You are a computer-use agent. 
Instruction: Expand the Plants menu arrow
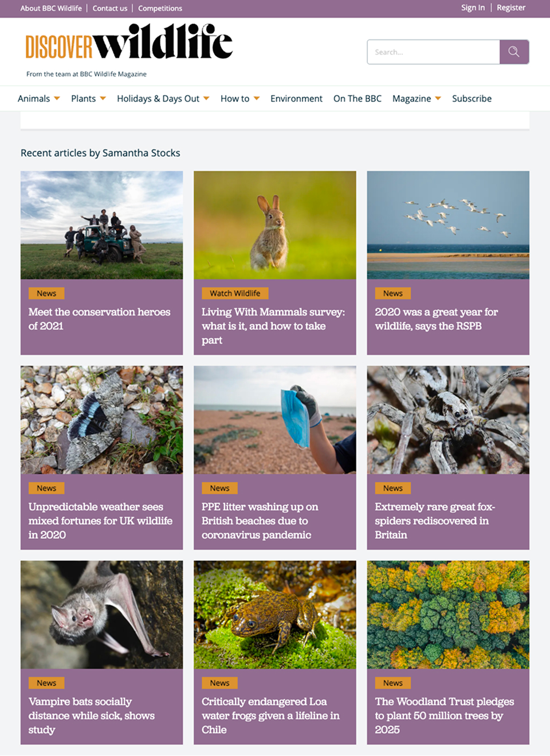pyautogui.click(x=103, y=99)
